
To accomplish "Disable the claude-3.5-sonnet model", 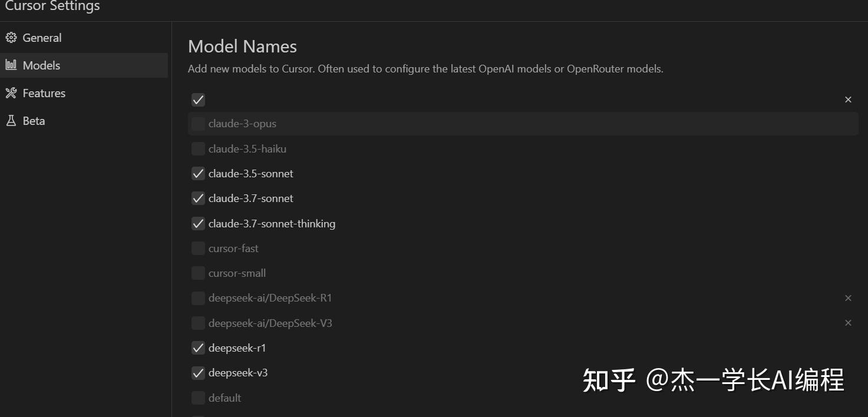I will [198, 173].
